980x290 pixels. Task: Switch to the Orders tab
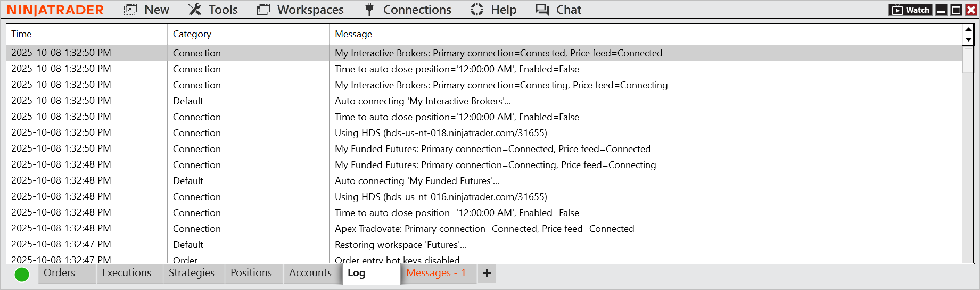[x=60, y=273]
